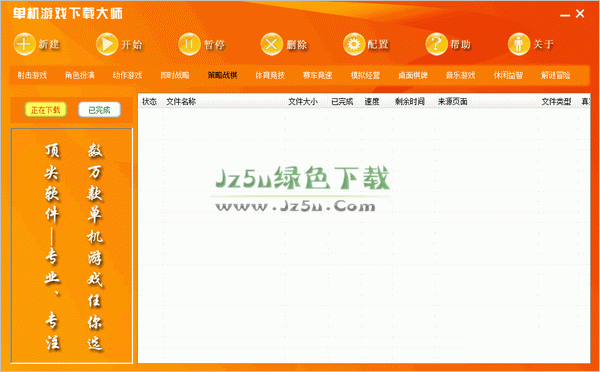Open 关于 person icon
The image size is (600, 372).
click(518, 44)
